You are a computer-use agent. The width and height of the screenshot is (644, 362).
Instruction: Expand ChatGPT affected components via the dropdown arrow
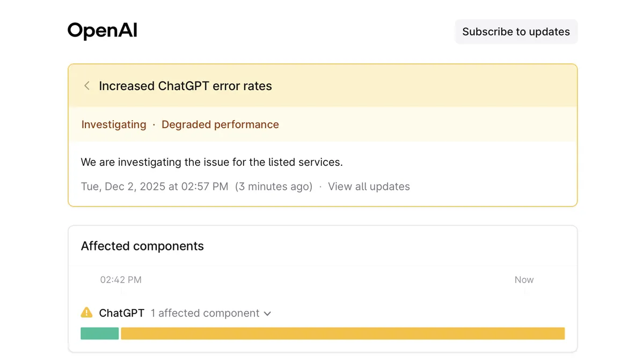click(267, 313)
